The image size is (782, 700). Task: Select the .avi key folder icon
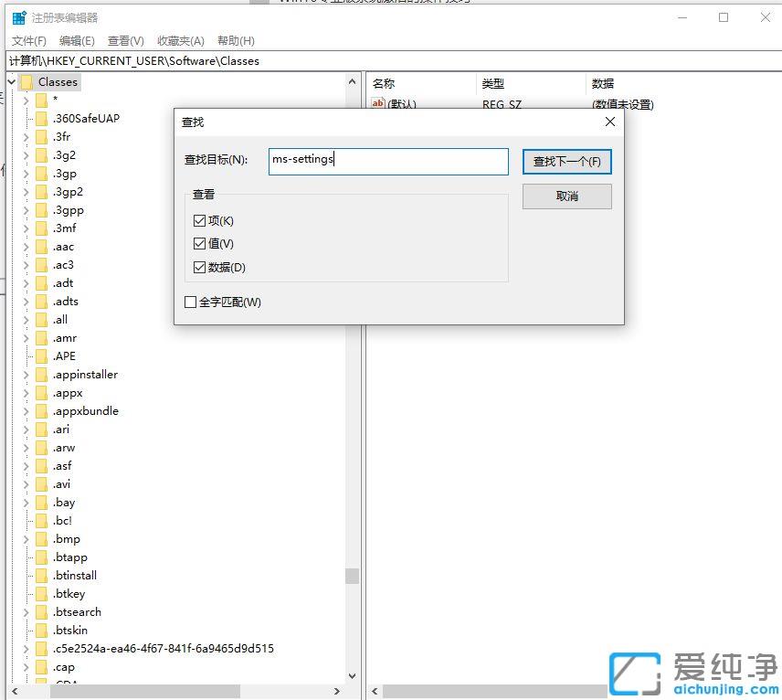coord(40,484)
